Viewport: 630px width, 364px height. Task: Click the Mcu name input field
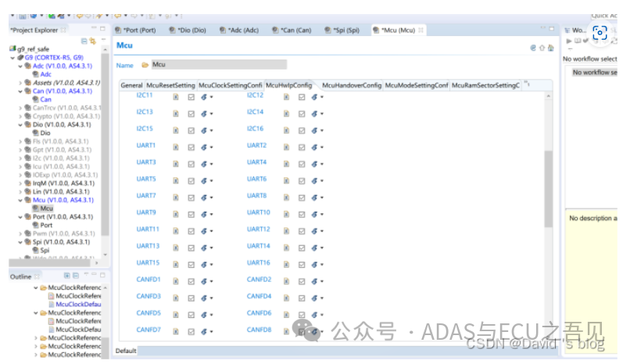click(x=219, y=65)
